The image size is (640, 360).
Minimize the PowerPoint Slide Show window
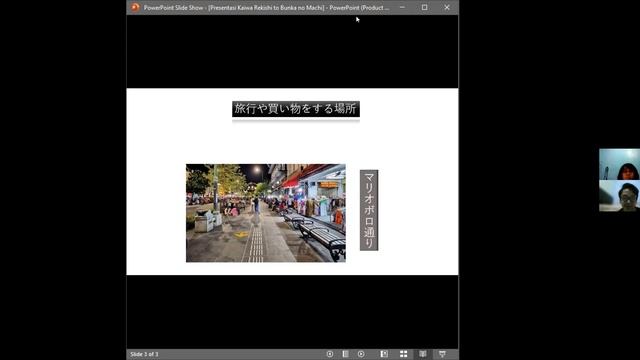click(402, 7)
